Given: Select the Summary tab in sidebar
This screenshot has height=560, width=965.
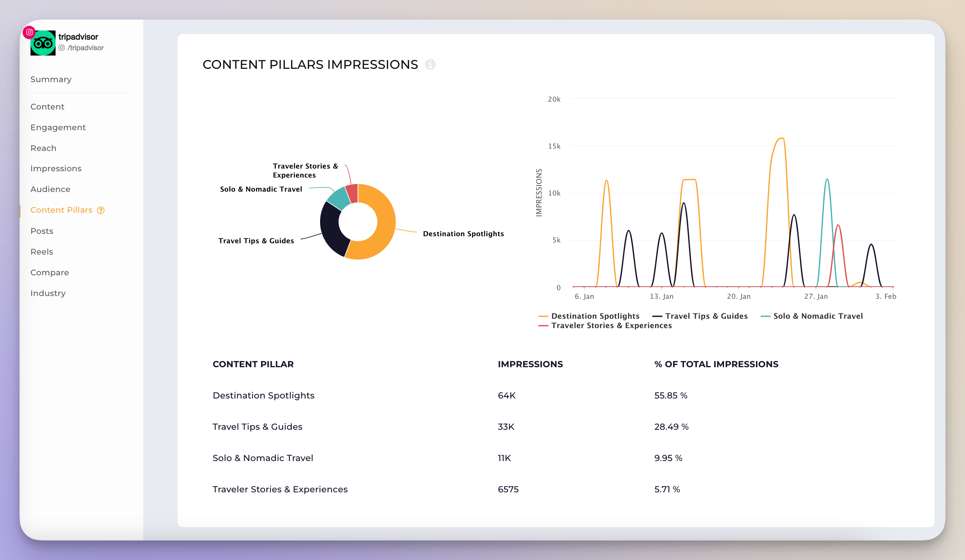Looking at the screenshot, I should (51, 79).
